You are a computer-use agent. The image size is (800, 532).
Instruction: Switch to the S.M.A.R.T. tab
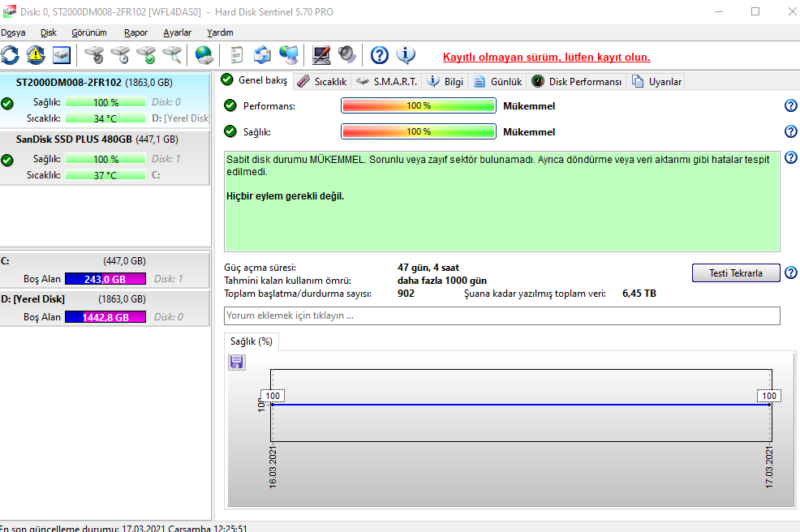pyautogui.click(x=386, y=81)
